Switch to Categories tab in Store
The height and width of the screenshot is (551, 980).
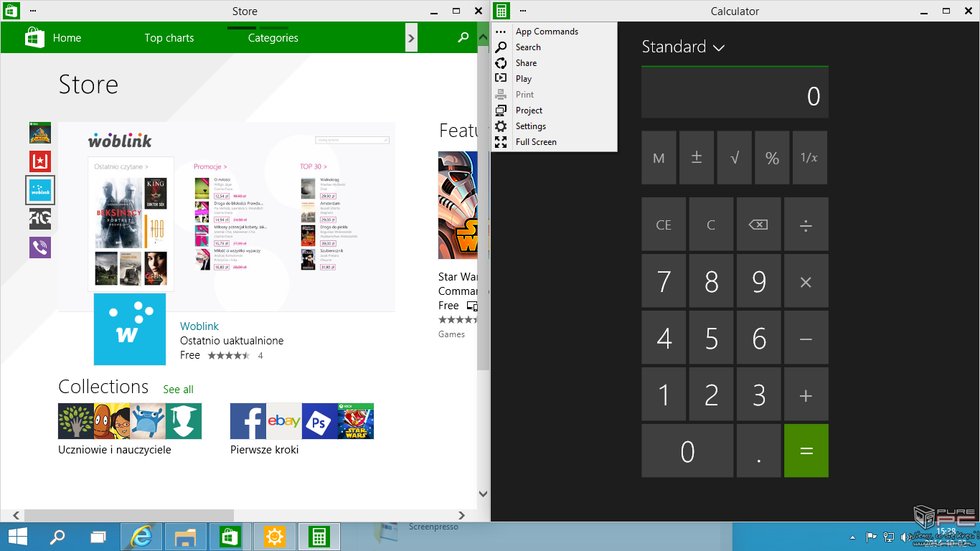(273, 38)
